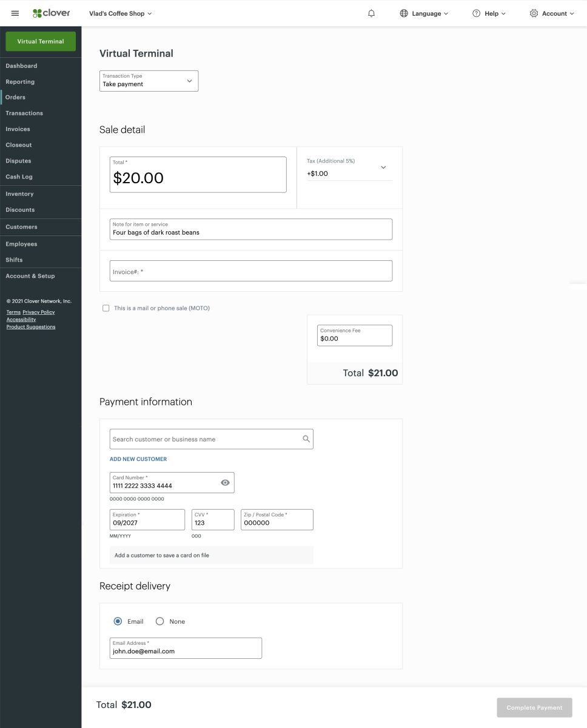The width and height of the screenshot is (587, 728).
Task: Select Email receipt delivery option
Action: (118, 621)
